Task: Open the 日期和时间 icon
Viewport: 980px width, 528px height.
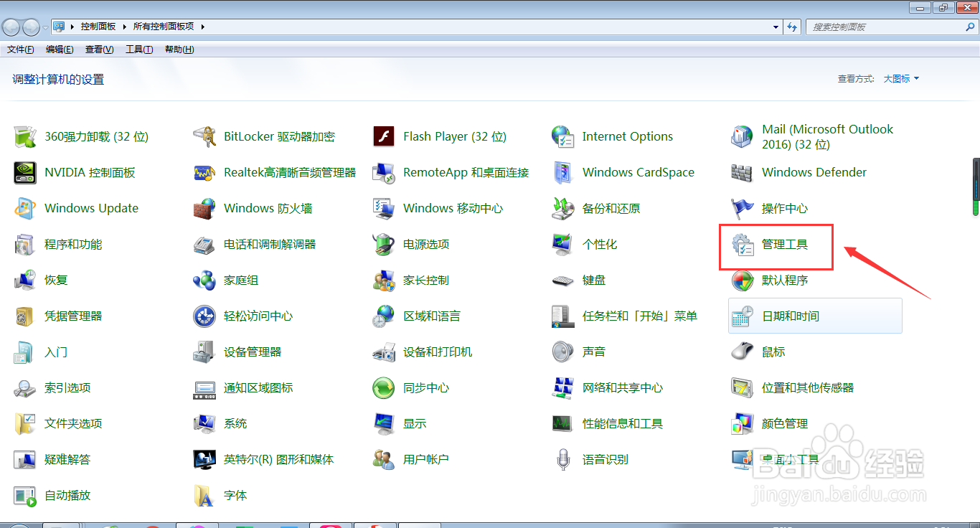Action: click(x=743, y=316)
